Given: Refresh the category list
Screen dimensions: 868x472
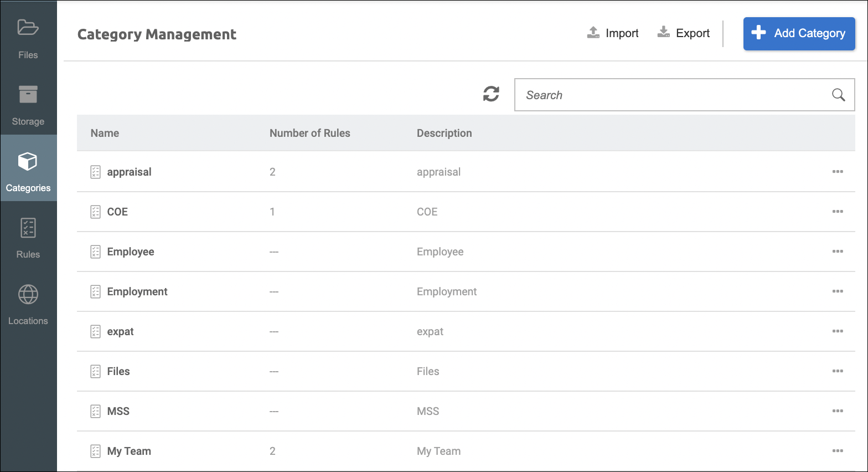Looking at the screenshot, I should tap(491, 94).
